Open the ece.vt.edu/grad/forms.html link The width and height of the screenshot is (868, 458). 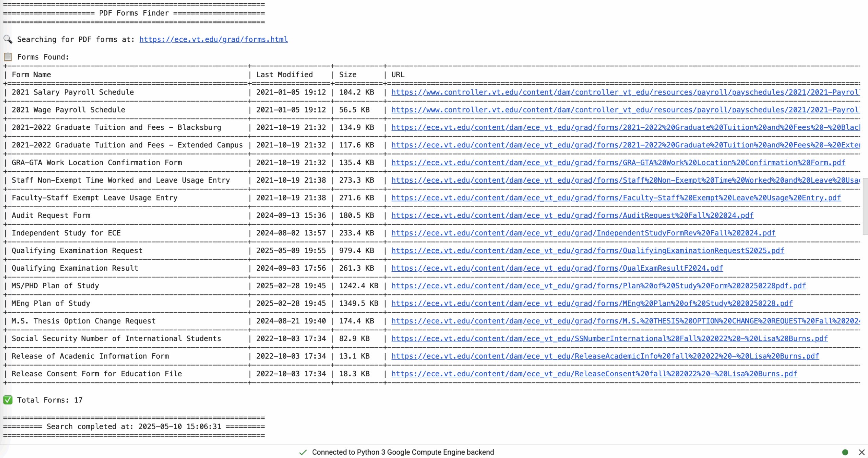coord(214,39)
